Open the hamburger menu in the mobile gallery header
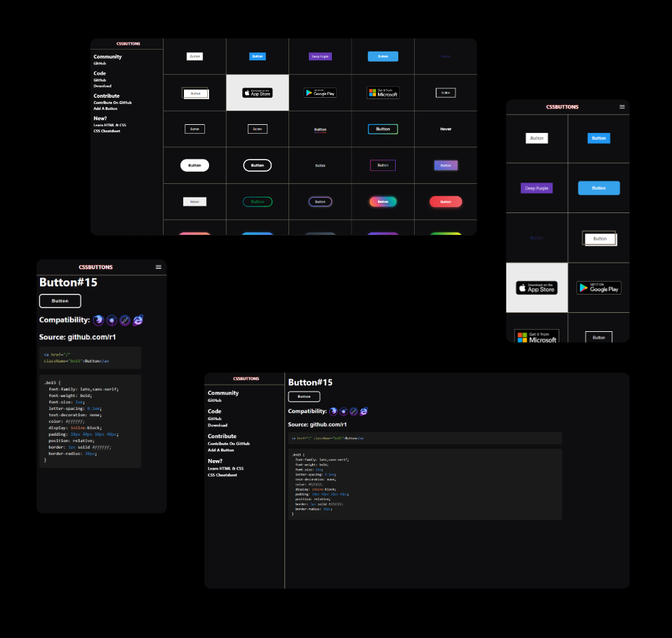This screenshot has height=638, width=672. 622,107
